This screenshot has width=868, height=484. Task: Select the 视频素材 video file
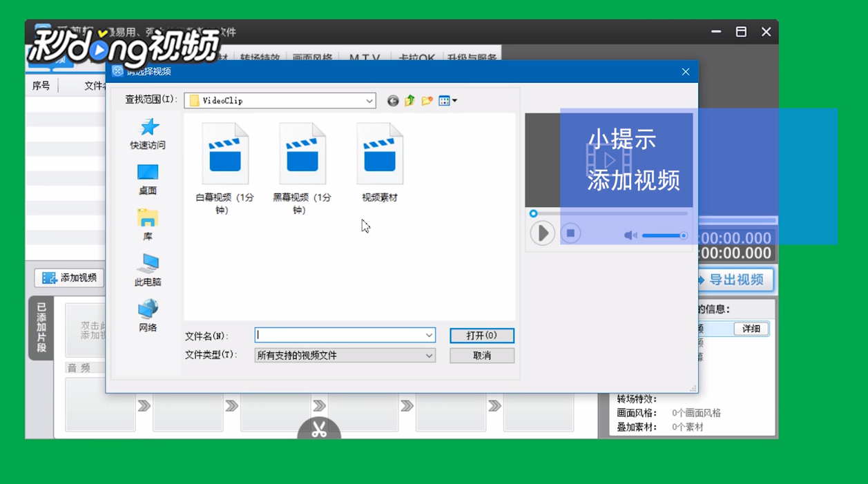click(x=380, y=163)
